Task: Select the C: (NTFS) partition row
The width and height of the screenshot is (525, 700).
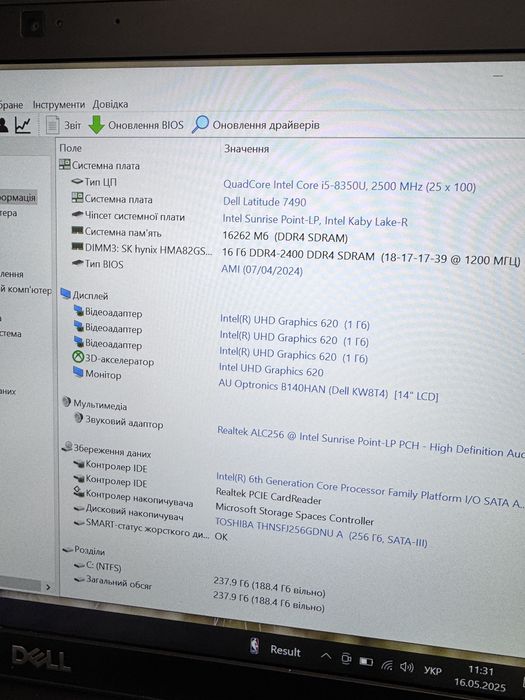Action: tap(98, 566)
